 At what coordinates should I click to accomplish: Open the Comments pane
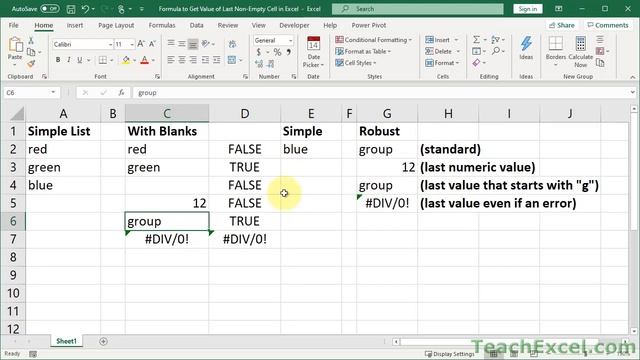point(608,25)
